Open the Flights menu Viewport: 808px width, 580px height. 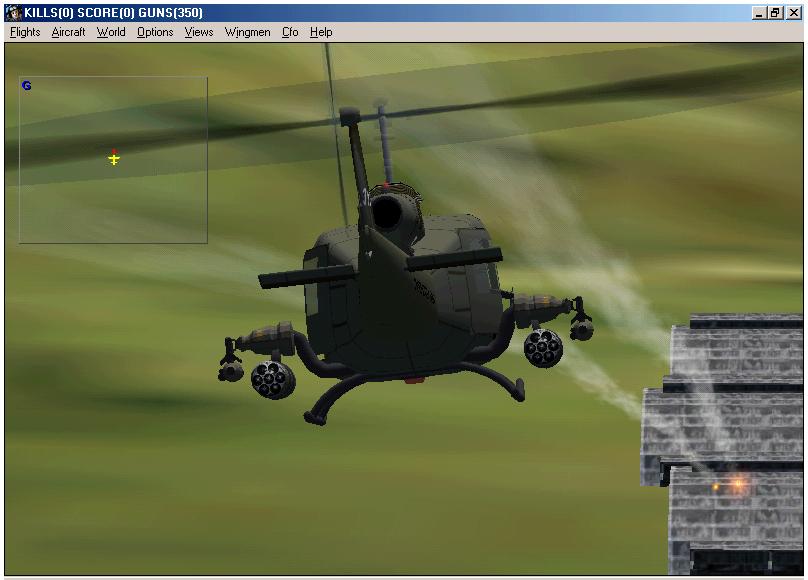[25, 32]
